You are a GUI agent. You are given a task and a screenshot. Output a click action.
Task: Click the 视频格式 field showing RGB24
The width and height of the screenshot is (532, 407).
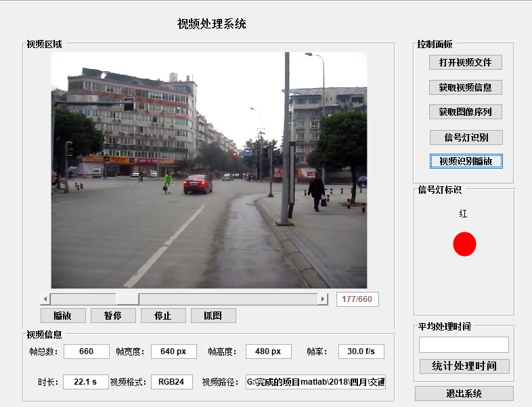click(172, 382)
